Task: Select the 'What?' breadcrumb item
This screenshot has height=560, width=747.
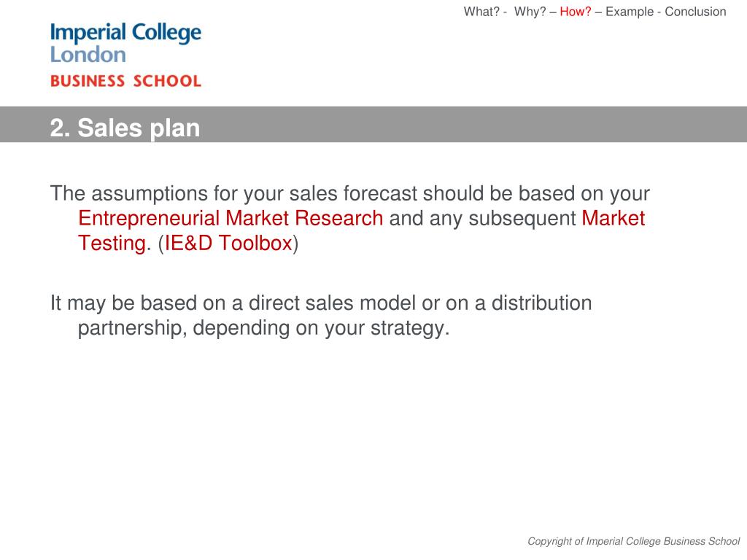Action: (x=481, y=12)
